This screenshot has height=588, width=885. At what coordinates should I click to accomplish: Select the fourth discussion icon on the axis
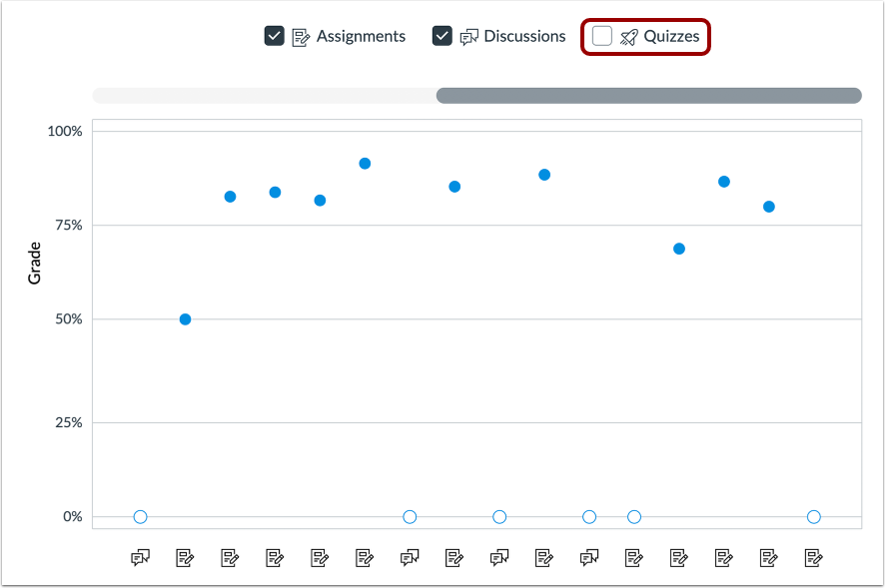coord(589,557)
